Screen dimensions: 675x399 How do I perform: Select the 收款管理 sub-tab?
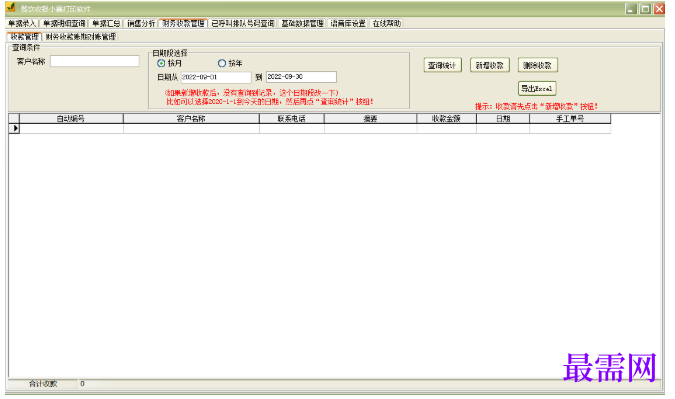point(25,37)
